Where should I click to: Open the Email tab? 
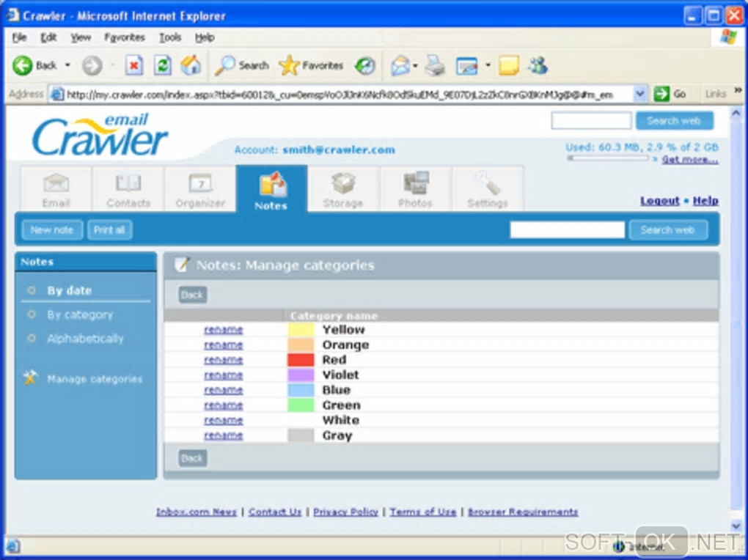coord(56,189)
